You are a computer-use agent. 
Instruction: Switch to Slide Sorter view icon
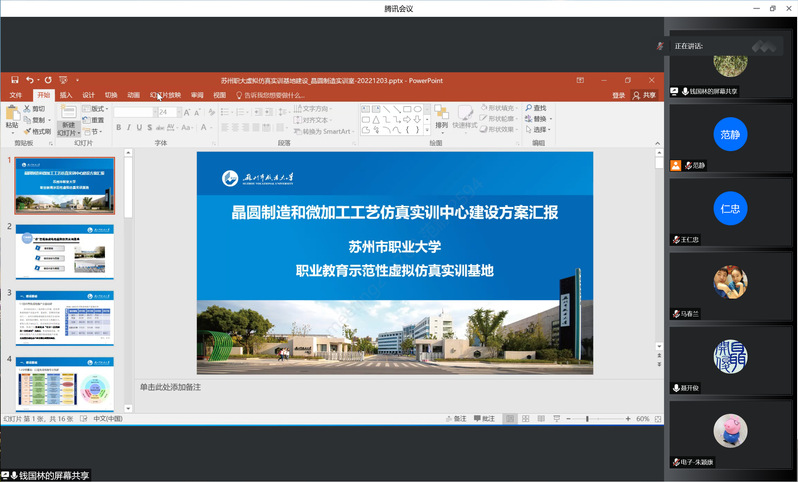[526, 419]
